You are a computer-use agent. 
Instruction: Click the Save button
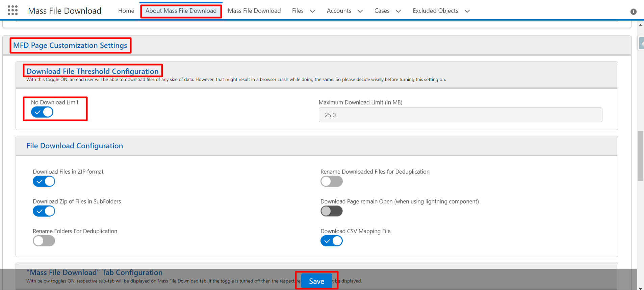(x=317, y=281)
